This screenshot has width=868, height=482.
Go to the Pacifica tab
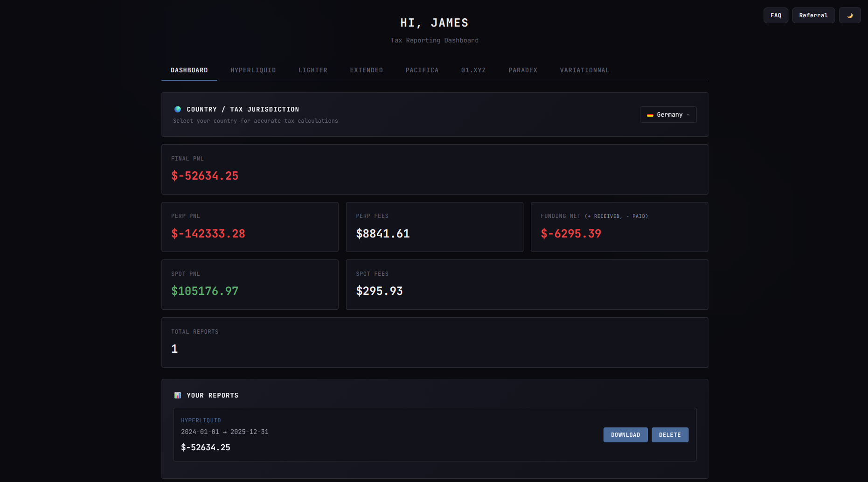tap(422, 70)
